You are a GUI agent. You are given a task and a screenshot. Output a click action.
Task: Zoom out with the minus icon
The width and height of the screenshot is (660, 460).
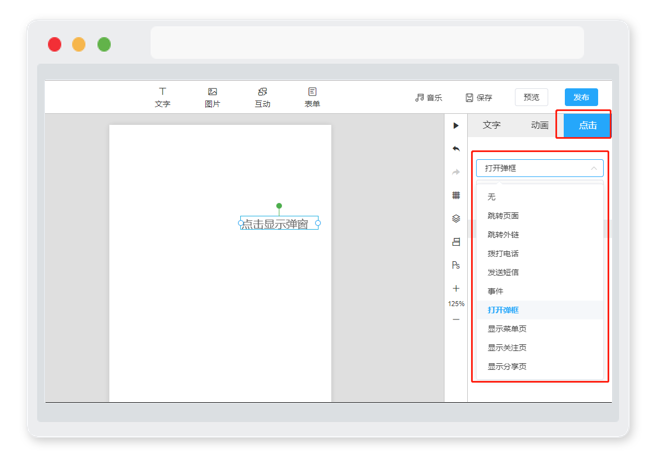coord(456,319)
